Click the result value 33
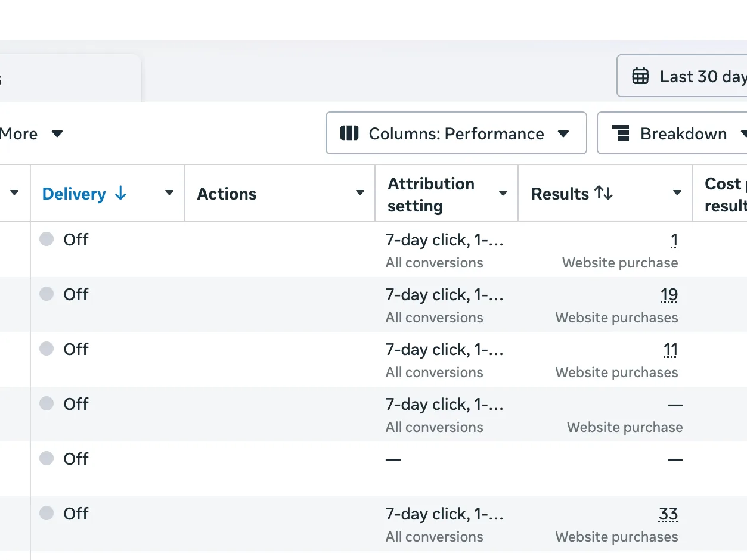The image size is (747, 560). 668,514
